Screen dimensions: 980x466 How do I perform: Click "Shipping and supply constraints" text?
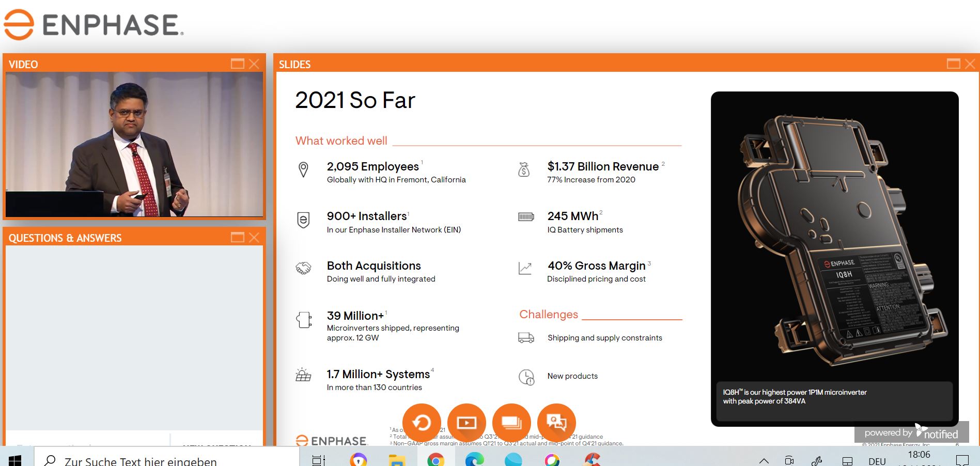coord(605,338)
